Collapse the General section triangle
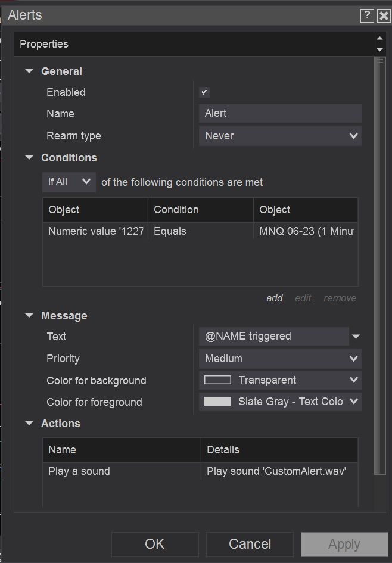392x563 pixels. (x=29, y=71)
